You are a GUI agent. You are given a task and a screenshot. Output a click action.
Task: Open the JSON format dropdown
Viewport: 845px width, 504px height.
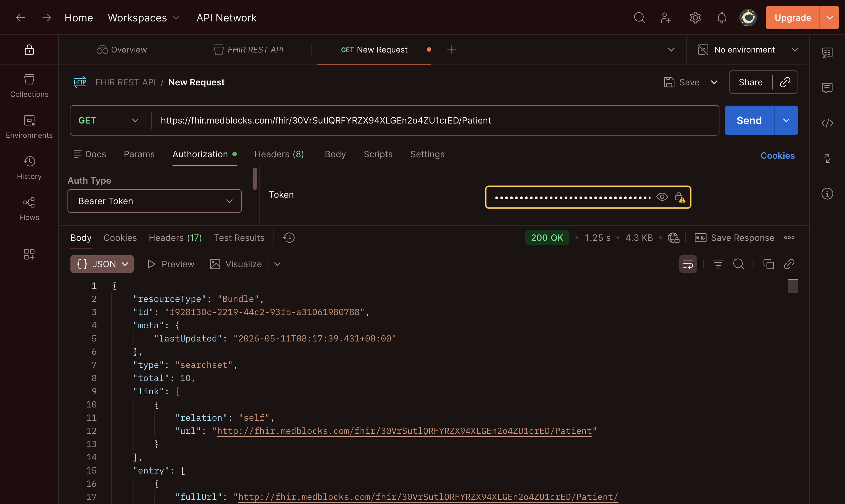[102, 264]
